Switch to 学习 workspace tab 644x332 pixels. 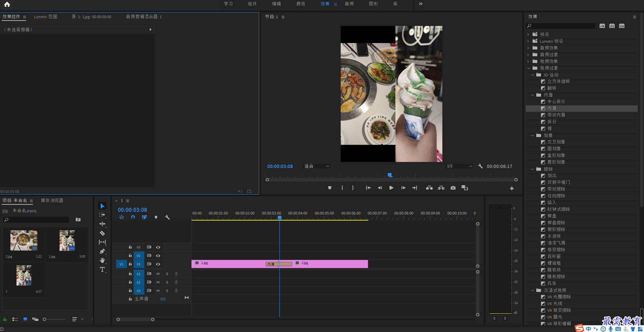coord(228,4)
